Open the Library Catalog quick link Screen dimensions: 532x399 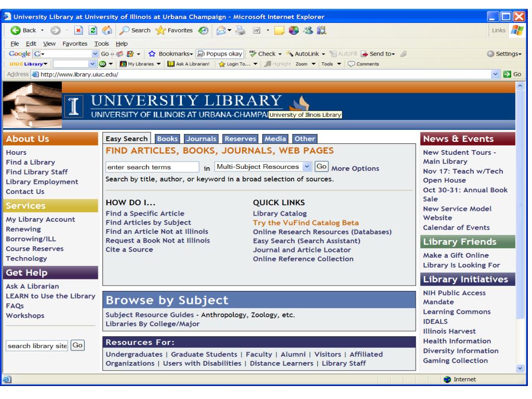(x=280, y=214)
